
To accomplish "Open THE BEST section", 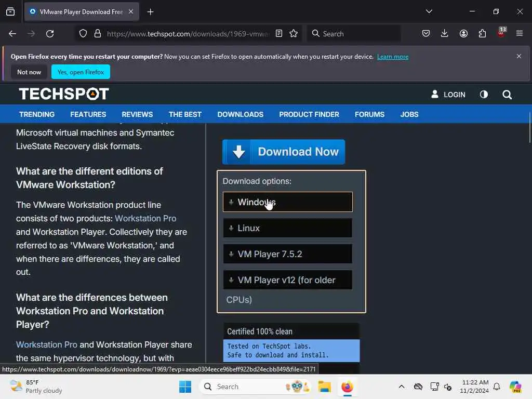I will point(185,114).
